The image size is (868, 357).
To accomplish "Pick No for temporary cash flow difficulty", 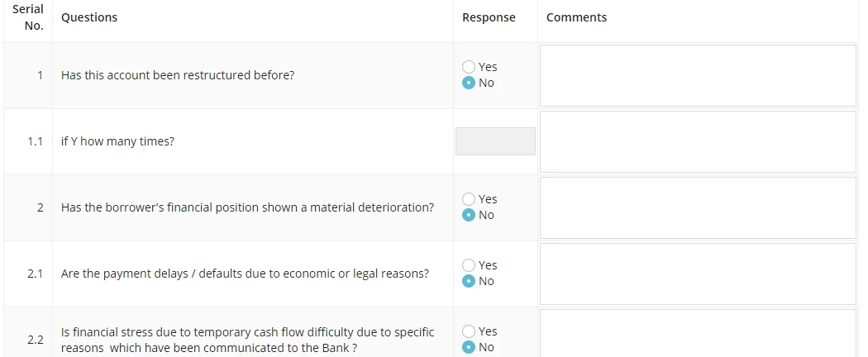I will 469,348.
